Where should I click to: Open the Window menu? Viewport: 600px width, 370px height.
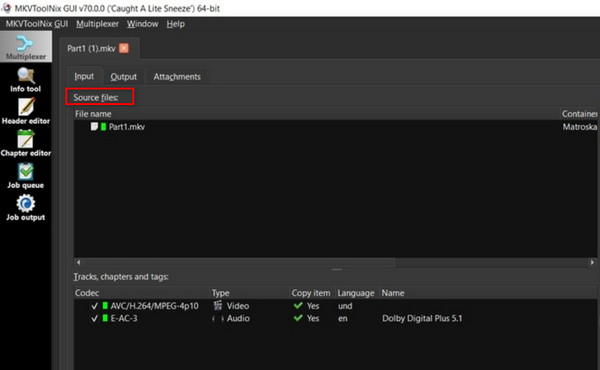pyautogui.click(x=142, y=24)
